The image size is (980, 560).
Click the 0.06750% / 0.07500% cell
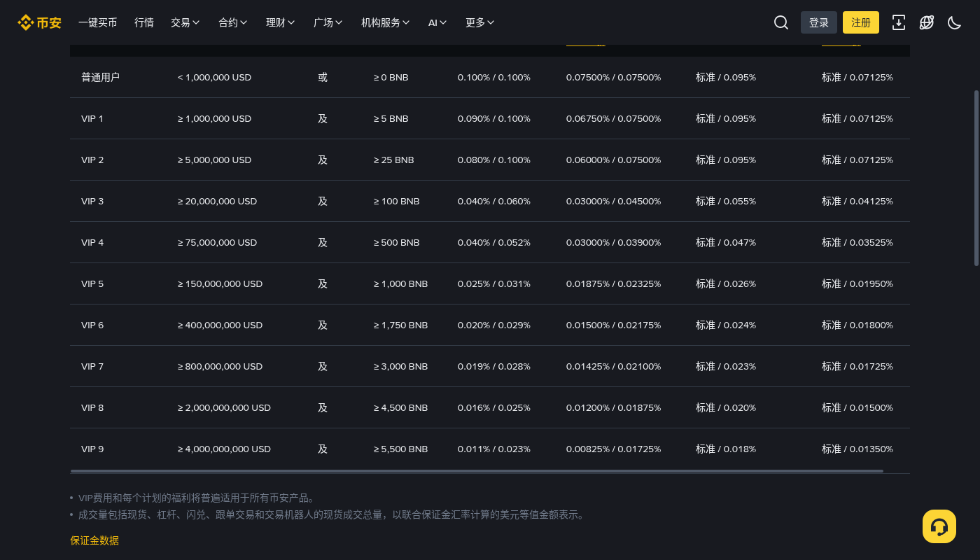click(x=614, y=118)
